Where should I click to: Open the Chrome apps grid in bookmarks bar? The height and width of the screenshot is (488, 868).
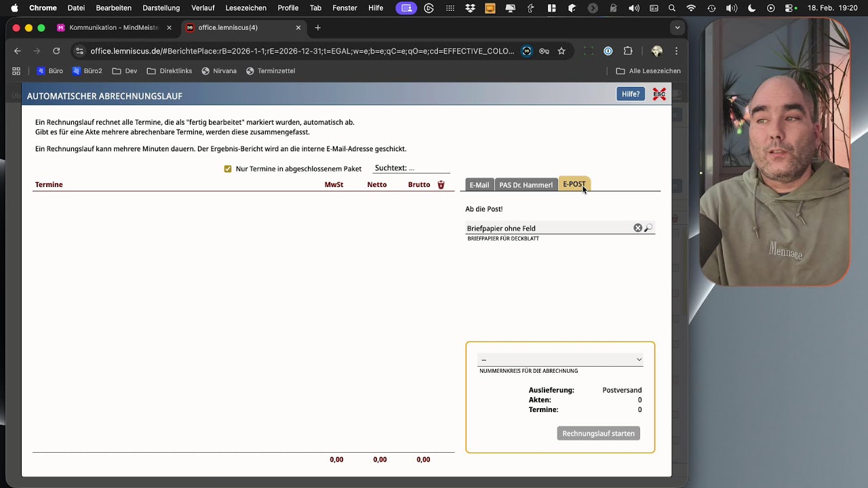click(16, 70)
